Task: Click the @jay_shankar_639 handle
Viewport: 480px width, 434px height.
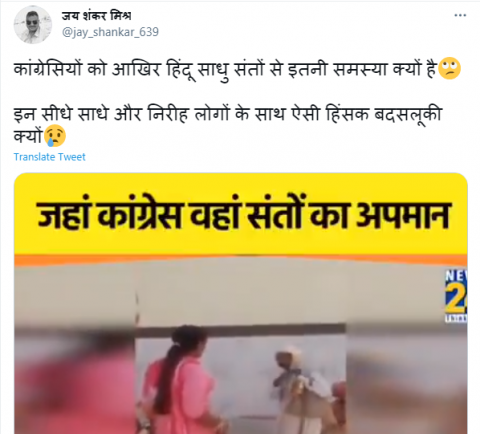Action: pyautogui.click(x=110, y=32)
